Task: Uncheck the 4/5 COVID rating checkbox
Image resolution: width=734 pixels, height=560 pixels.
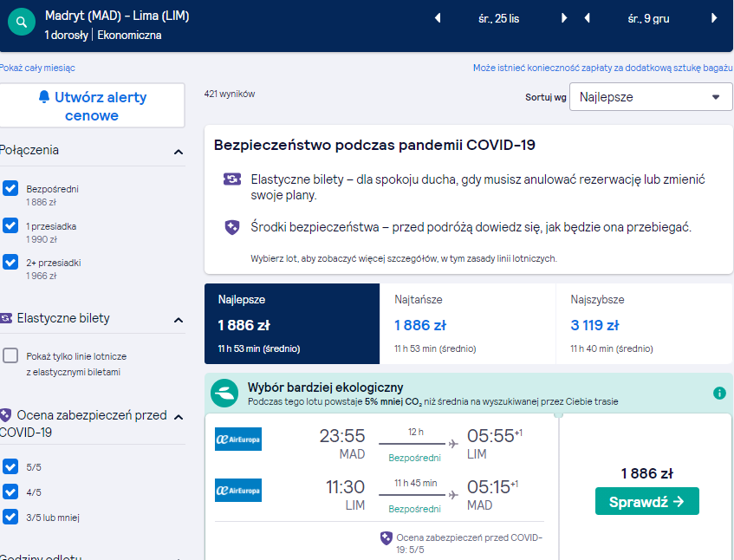Action: (10, 492)
